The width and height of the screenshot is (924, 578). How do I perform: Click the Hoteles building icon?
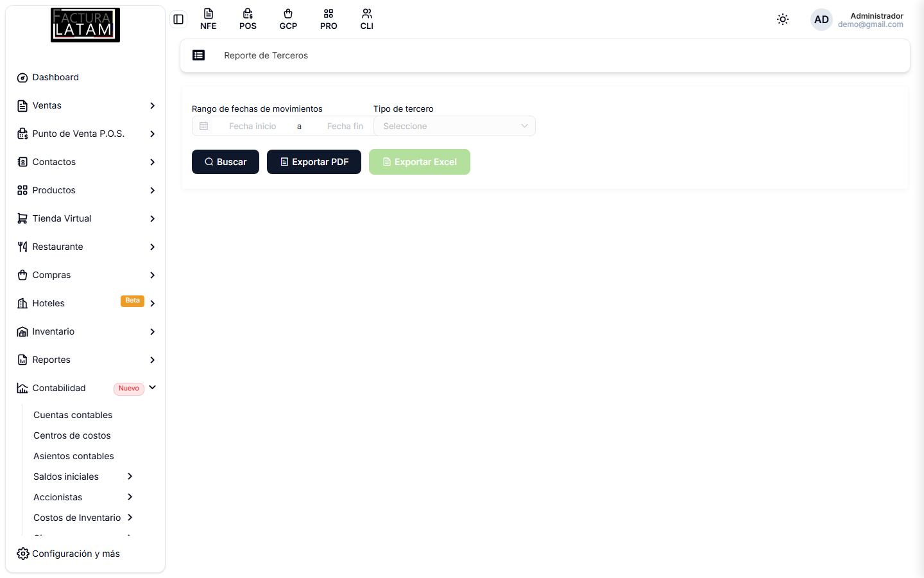(22, 304)
